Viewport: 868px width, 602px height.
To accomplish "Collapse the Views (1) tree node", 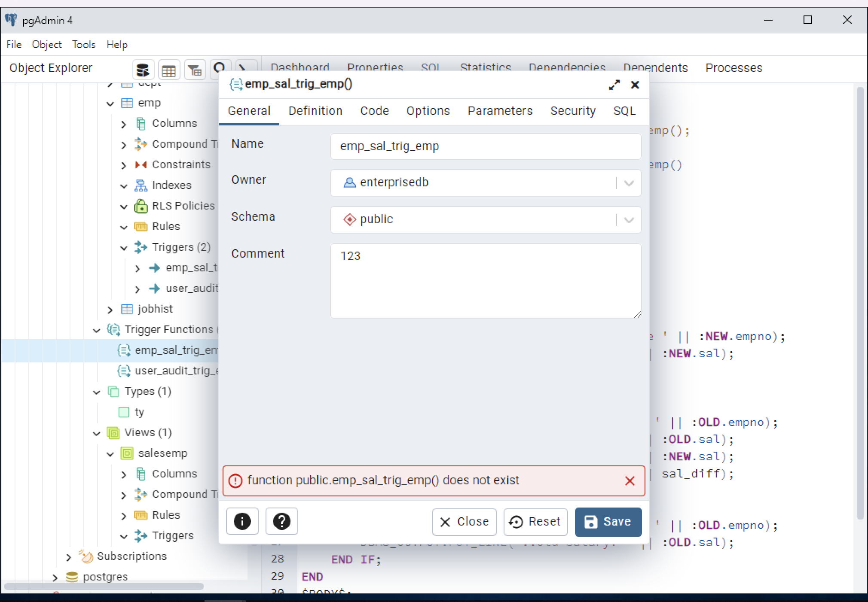I will pos(96,433).
